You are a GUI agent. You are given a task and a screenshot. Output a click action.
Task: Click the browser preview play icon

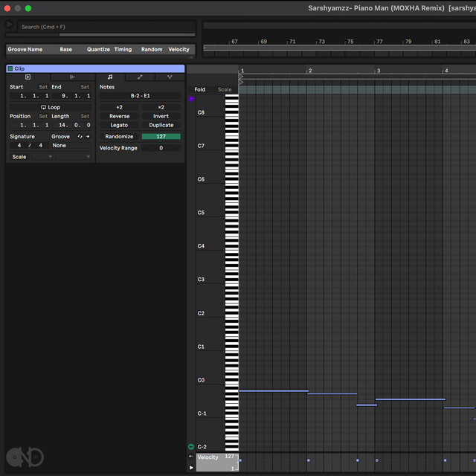(x=10, y=25)
